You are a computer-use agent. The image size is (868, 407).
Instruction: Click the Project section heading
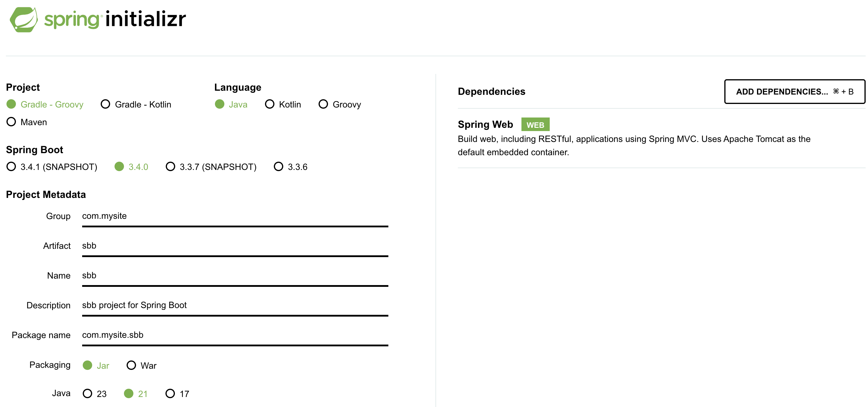(x=23, y=87)
